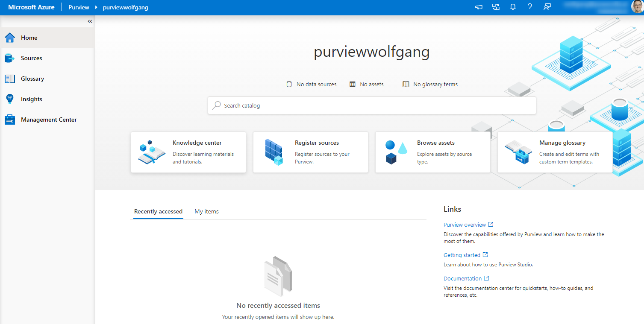
Task: Click the Search catalog field
Action: pyautogui.click(x=371, y=105)
